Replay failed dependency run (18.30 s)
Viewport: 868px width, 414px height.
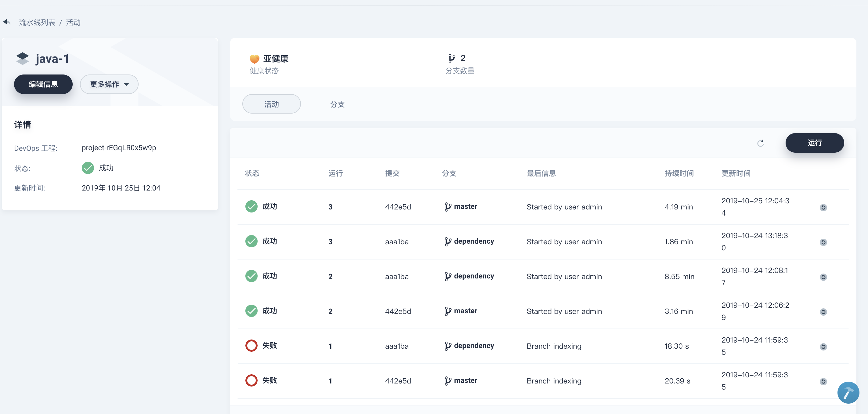tap(823, 347)
